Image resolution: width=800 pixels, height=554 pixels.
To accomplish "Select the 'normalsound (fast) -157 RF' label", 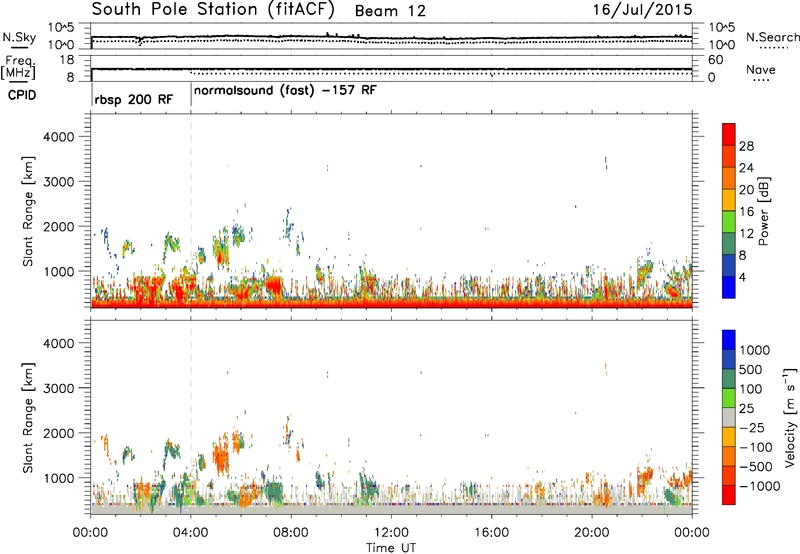I will pos(285,91).
